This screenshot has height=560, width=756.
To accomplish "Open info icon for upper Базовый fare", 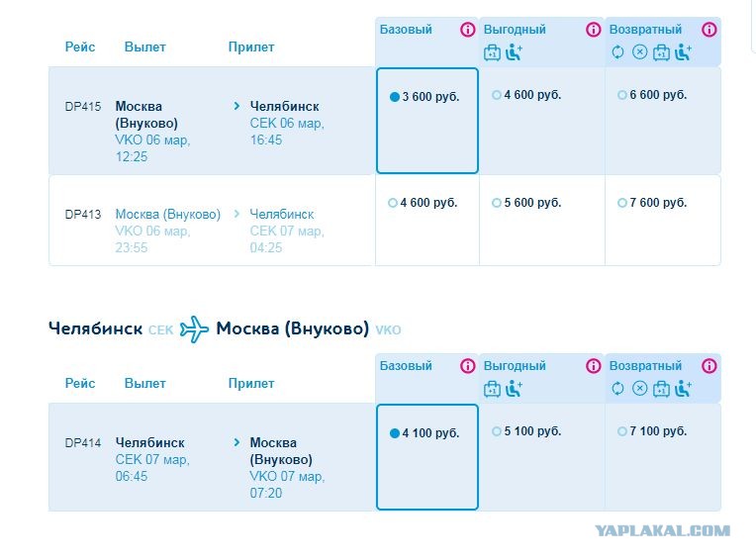I will pos(467,30).
